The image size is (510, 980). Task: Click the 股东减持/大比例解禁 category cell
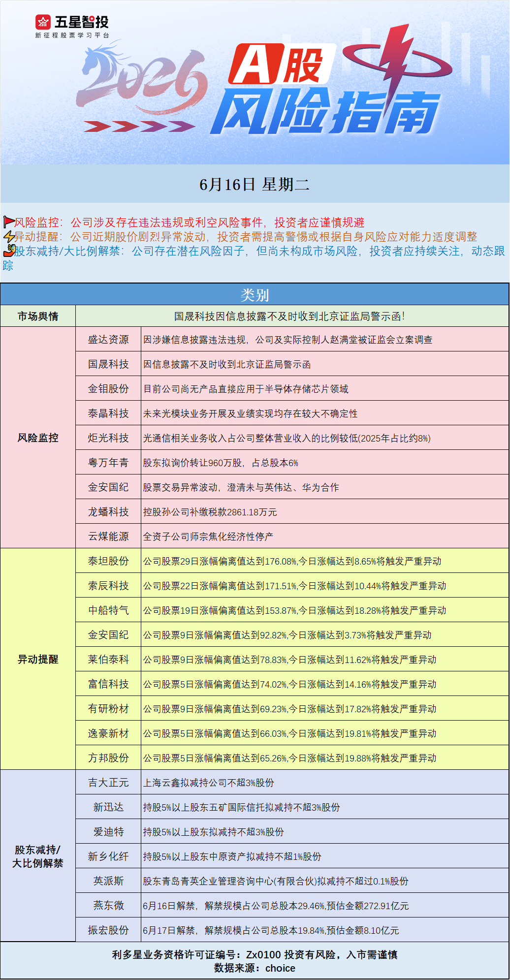[x=38, y=856]
